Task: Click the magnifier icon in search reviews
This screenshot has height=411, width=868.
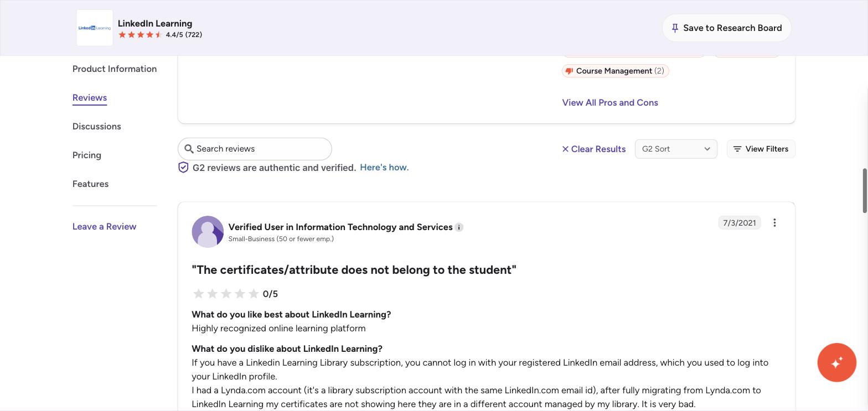Action: pyautogui.click(x=189, y=149)
